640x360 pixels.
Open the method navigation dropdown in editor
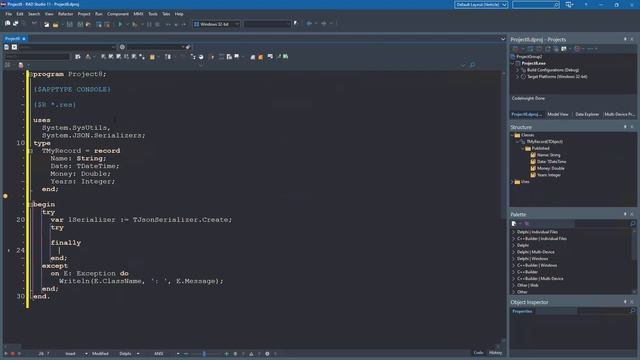click(x=155, y=47)
